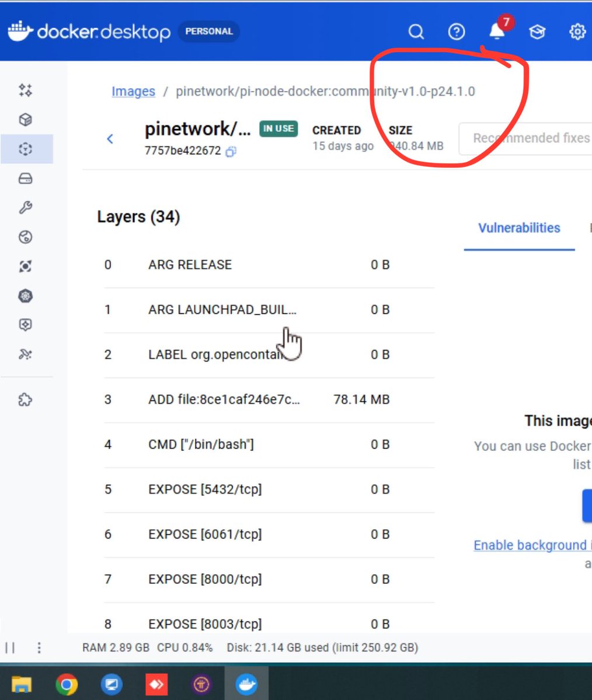Open the Ask Gordon sparkle icon in sidebar
The height and width of the screenshot is (700, 592).
(25, 90)
